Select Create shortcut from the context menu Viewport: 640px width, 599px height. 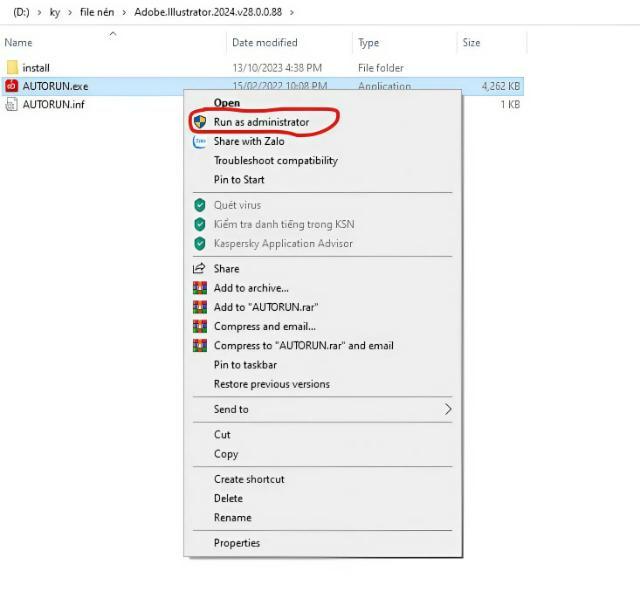249,479
